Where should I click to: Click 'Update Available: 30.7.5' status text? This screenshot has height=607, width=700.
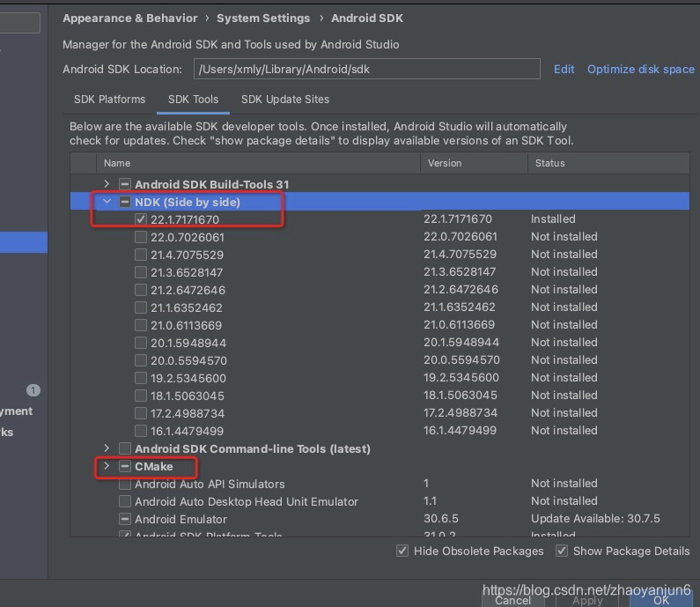[x=595, y=519]
